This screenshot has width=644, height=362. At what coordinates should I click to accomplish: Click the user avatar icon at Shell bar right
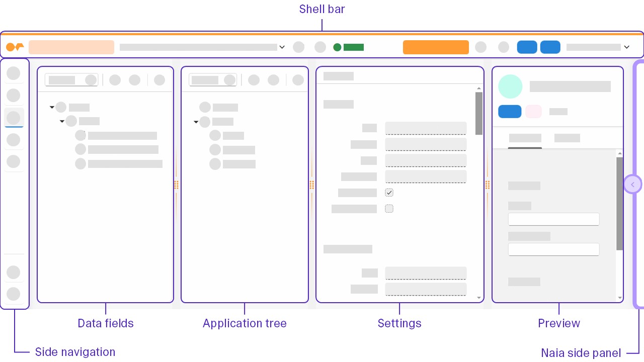tap(504, 47)
